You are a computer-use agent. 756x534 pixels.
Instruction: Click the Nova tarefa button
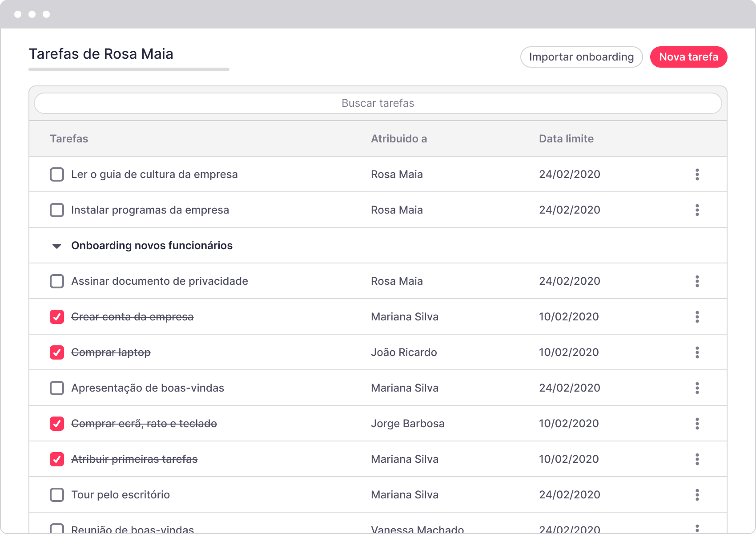coord(688,57)
